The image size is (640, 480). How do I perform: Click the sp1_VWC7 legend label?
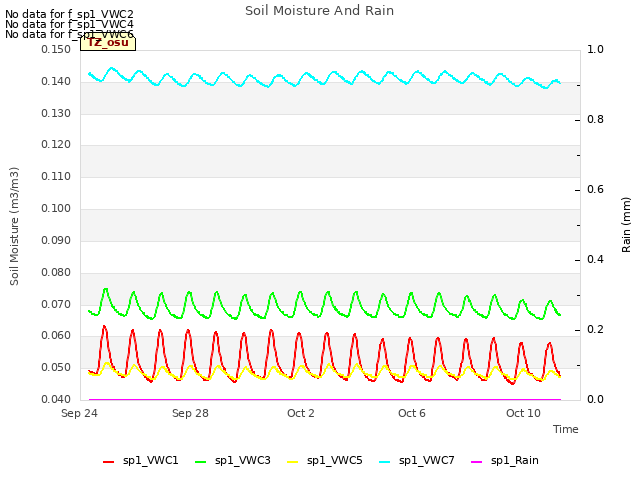tap(427, 460)
